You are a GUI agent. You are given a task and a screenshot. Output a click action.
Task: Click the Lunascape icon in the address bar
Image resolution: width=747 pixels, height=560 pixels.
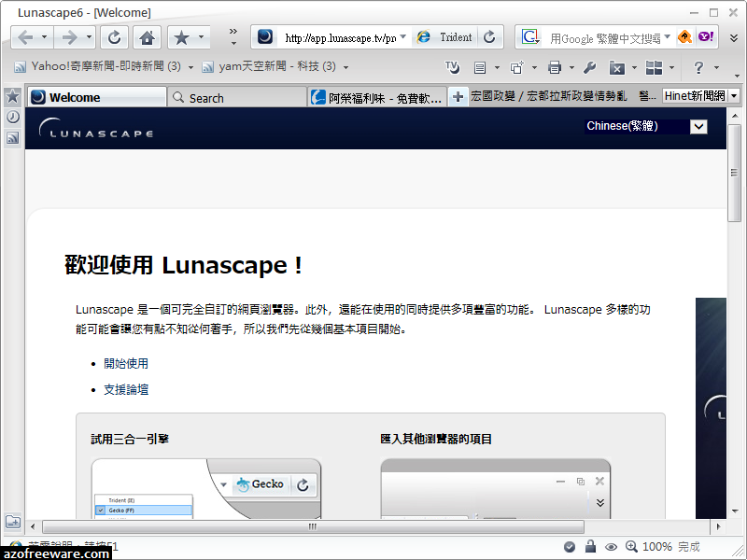(x=265, y=36)
